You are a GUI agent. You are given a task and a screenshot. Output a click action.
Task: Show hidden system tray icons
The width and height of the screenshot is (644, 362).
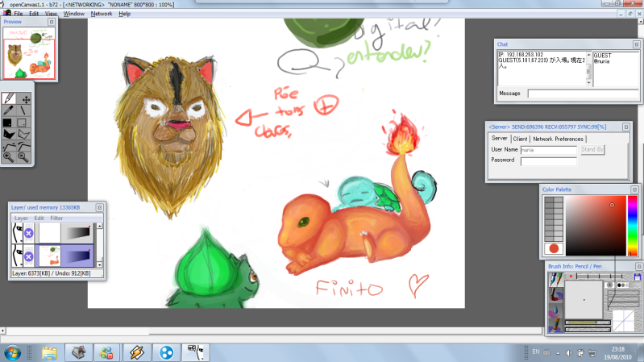(x=558, y=352)
